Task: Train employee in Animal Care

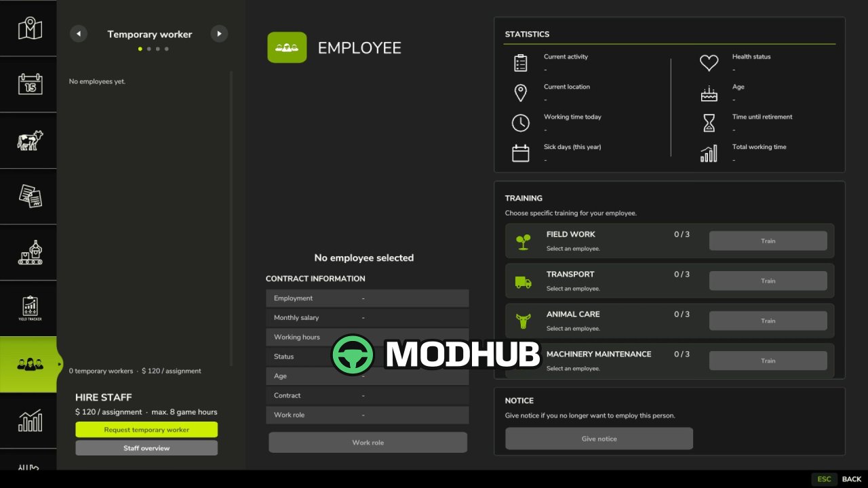Action: pyautogui.click(x=768, y=321)
